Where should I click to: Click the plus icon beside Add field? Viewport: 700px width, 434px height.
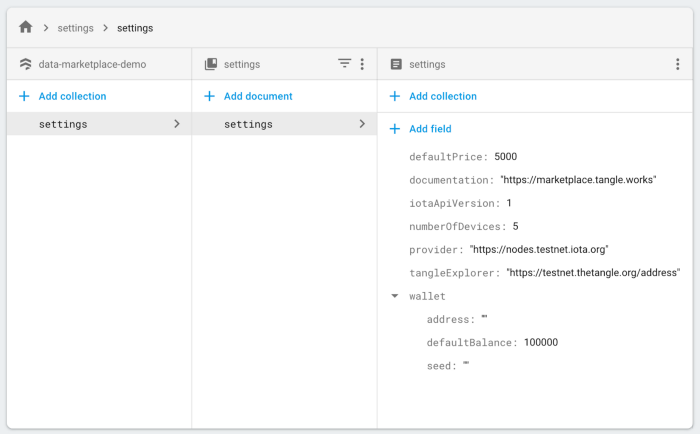[x=395, y=129]
